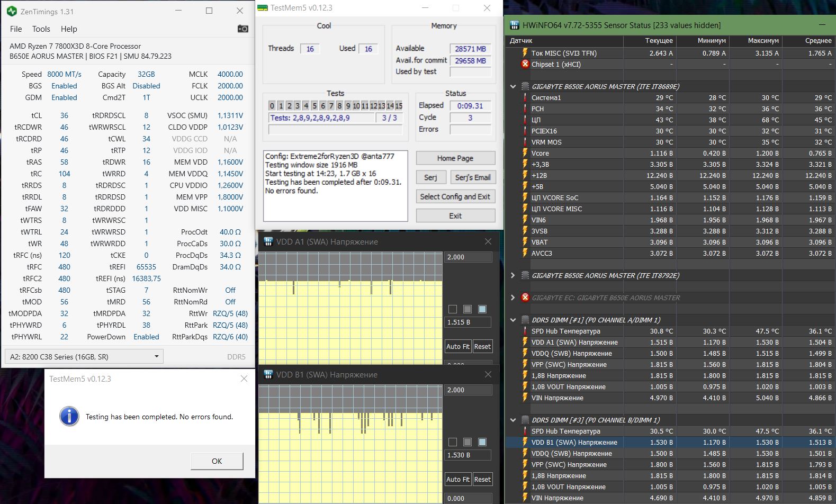Screen dimensions: 836x504
Task: Click the ZenTimings shield logo icon
Action: (x=12, y=11)
